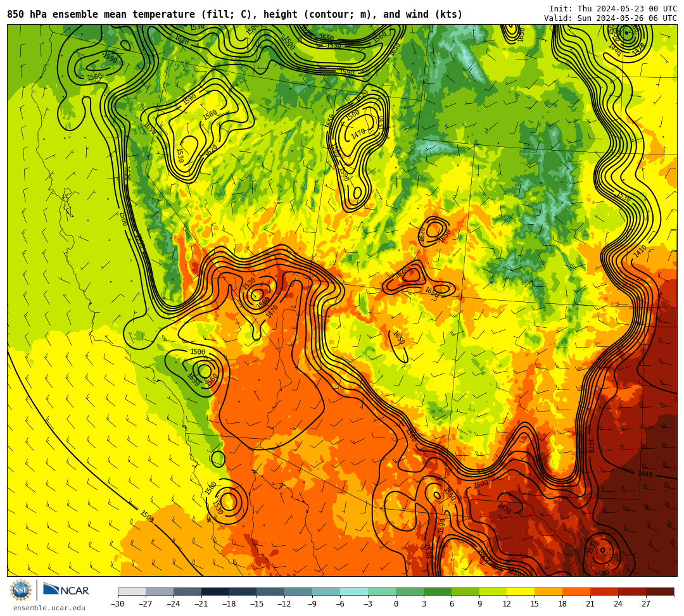This screenshot has height=616, width=684.
Task: Click the −3 colorbar tick label
Action: point(368,604)
